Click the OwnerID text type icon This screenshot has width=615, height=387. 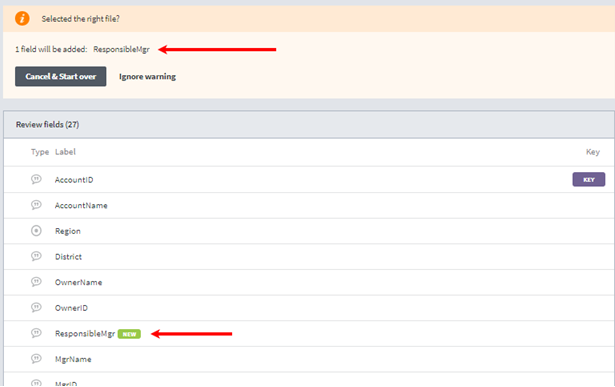36,307
